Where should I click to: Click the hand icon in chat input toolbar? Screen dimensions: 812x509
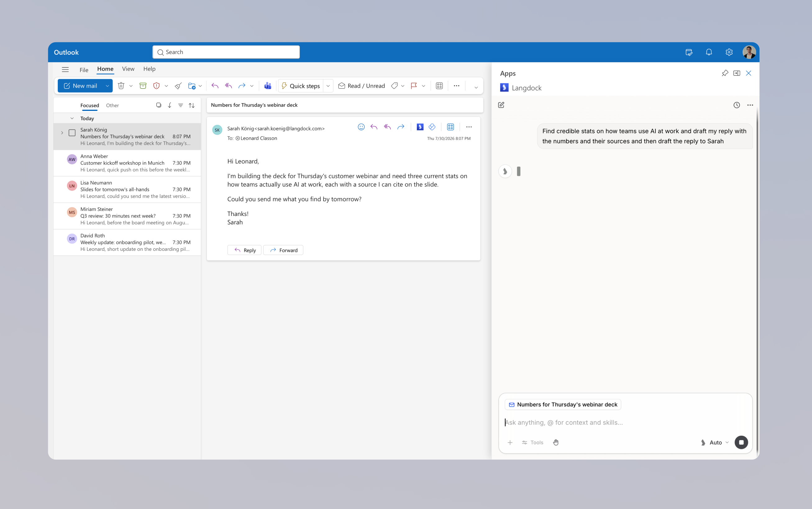(556, 443)
